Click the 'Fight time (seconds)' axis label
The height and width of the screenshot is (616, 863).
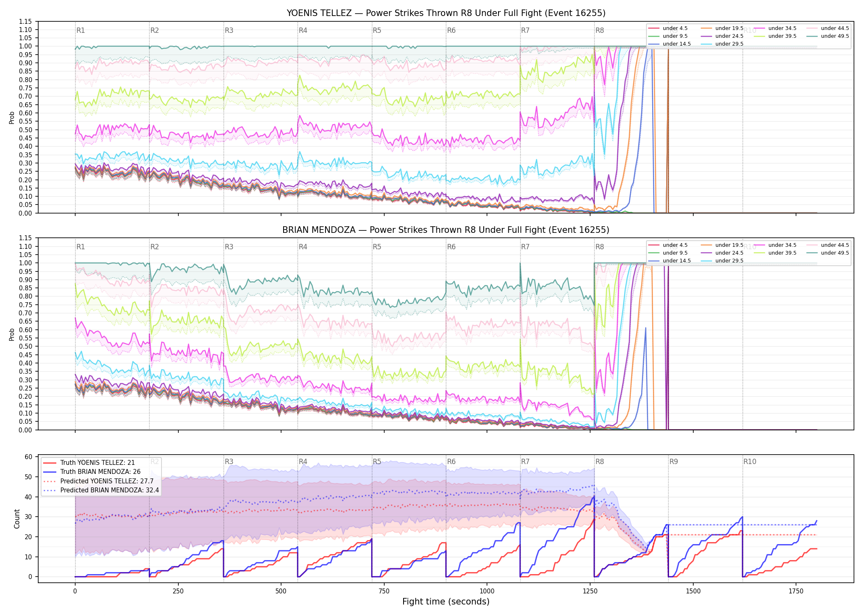446,602
